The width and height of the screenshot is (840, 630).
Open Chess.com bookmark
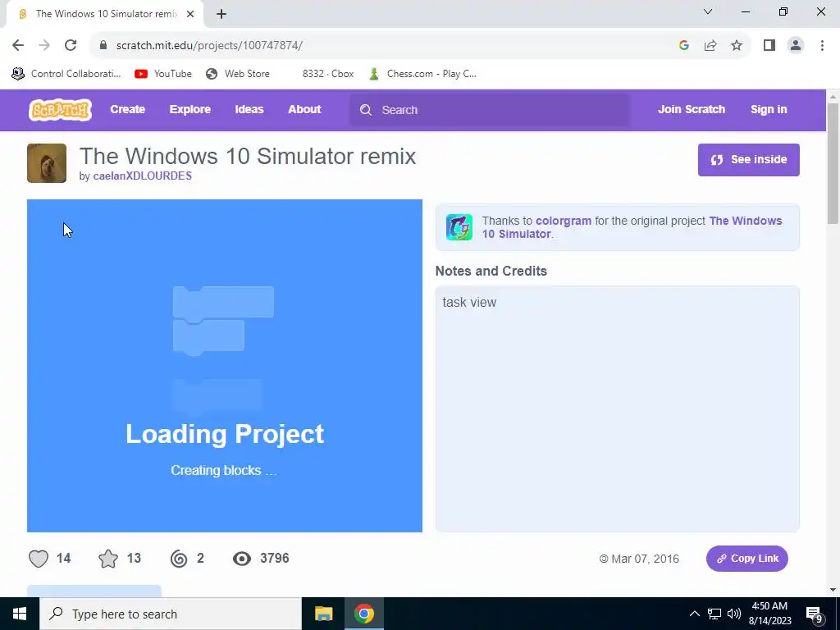(422, 74)
